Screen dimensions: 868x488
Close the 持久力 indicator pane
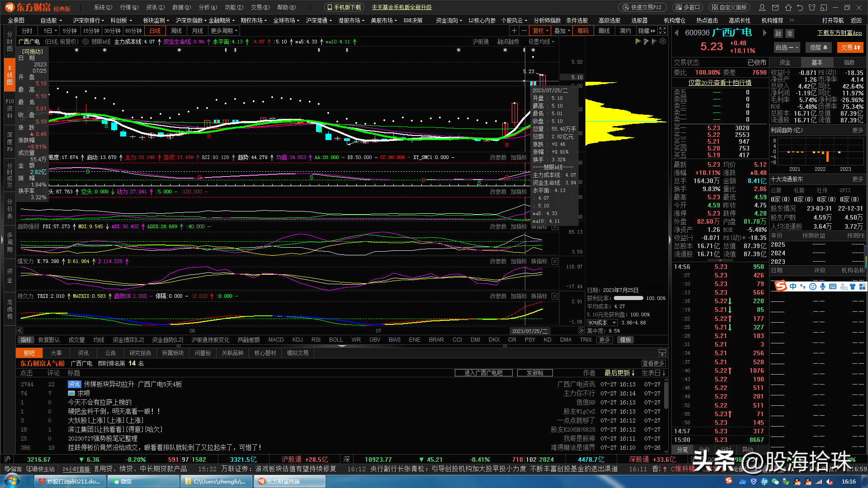555,296
